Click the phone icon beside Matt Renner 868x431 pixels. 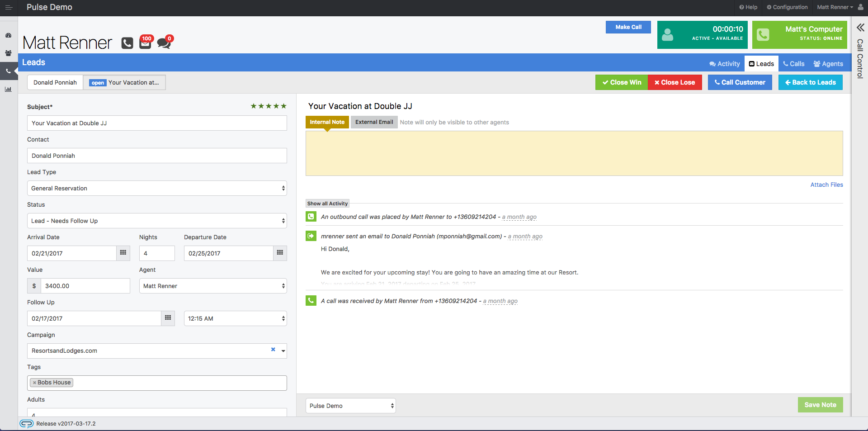[x=127, y=43]
